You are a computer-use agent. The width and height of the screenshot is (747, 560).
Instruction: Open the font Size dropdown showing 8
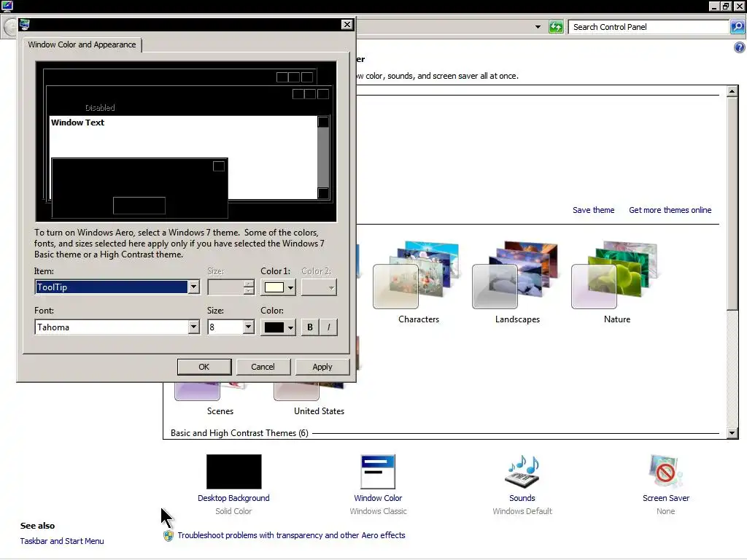pyautogui.click(x=248, y=327)
